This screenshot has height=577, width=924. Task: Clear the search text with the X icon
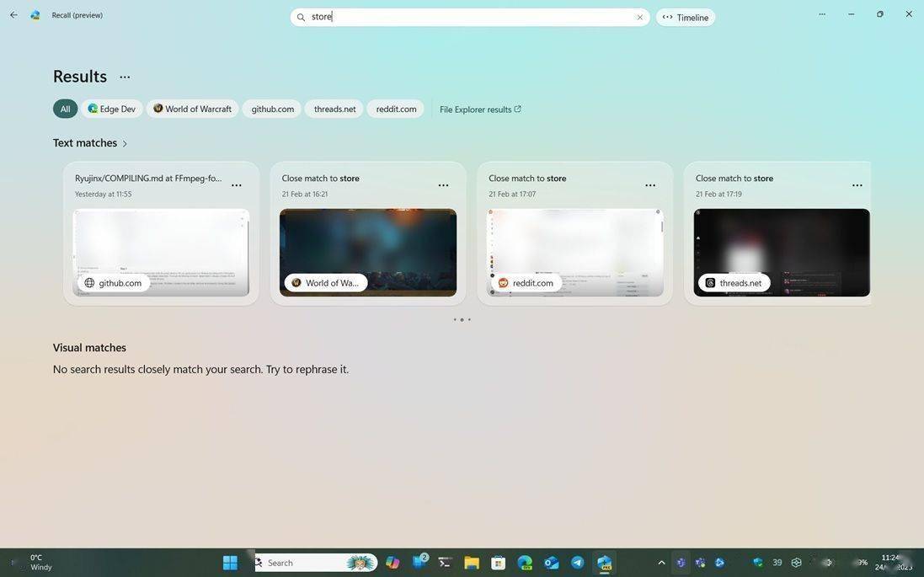click(x=640, y=17)
